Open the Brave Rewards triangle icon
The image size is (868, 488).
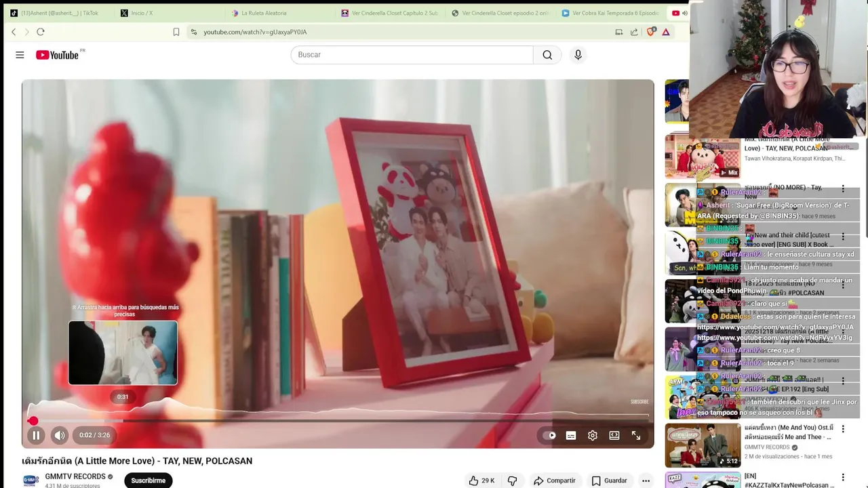coord(666,32)
